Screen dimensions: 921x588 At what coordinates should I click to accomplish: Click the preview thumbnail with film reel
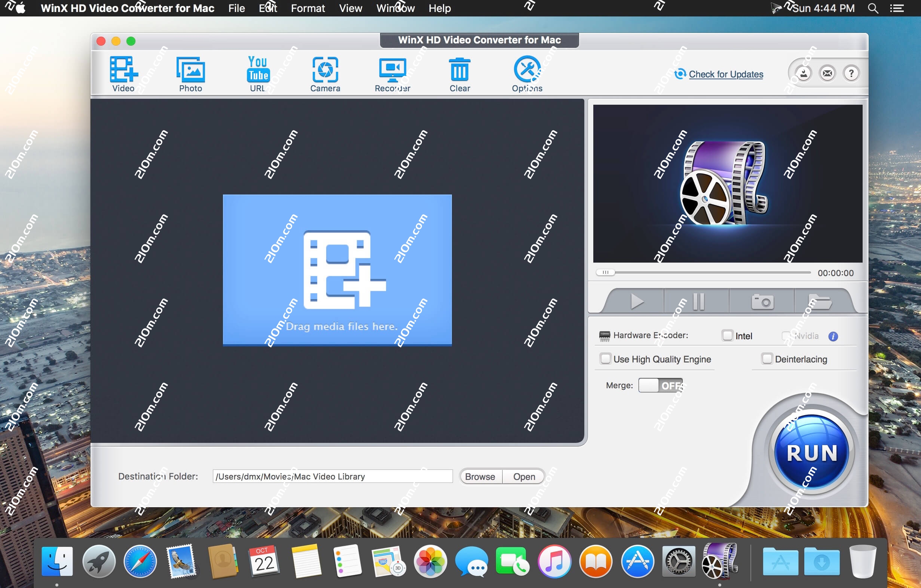pyautogui.click(x=728, y=184)
